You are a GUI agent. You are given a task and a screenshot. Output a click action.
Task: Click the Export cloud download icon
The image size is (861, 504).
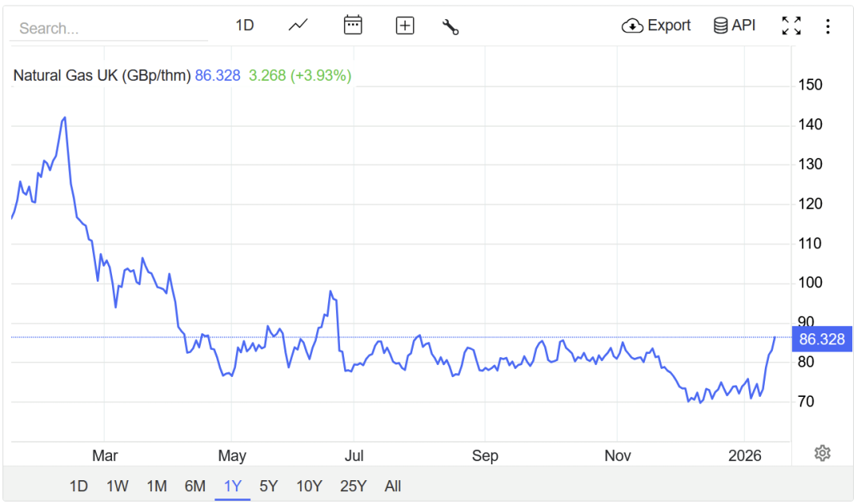click(632, 25)
